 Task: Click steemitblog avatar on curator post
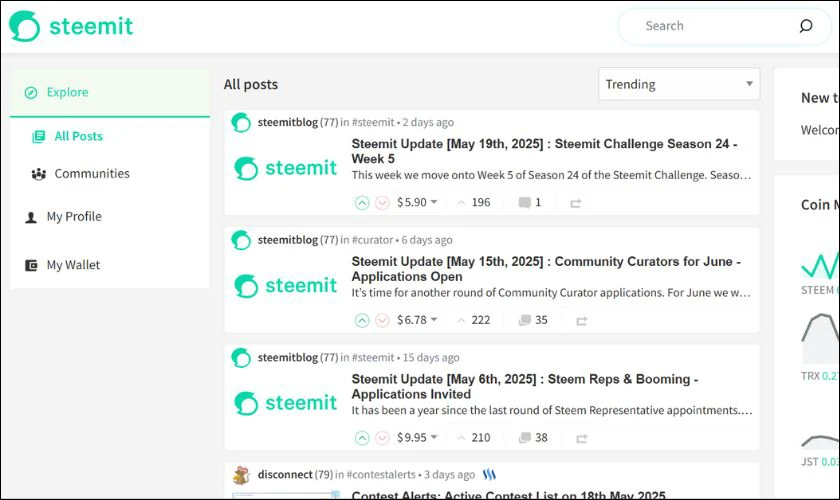tap(241, 240)
